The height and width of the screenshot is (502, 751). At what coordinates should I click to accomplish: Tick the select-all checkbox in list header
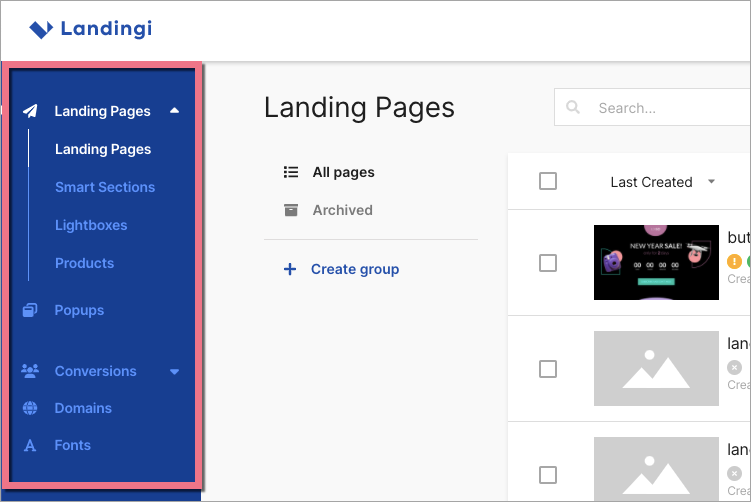coord(548,182)
